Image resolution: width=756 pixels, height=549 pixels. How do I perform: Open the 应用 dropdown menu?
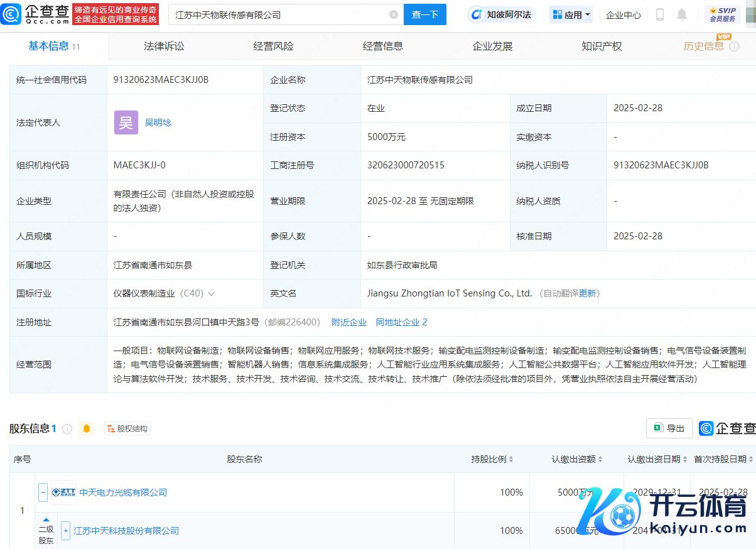[571, 14]
